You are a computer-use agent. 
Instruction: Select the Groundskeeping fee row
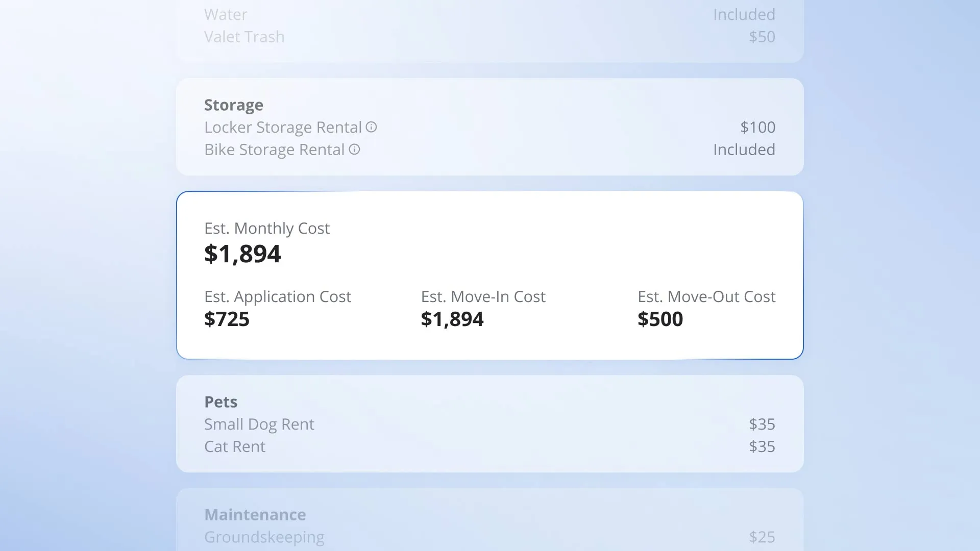pos(264,537)
